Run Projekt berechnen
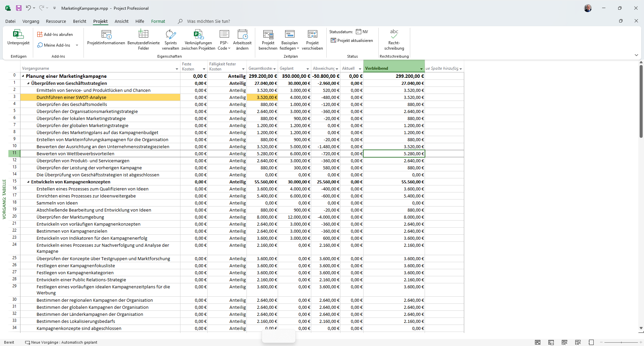The image size is (644, 346). [x=268, y=40]
